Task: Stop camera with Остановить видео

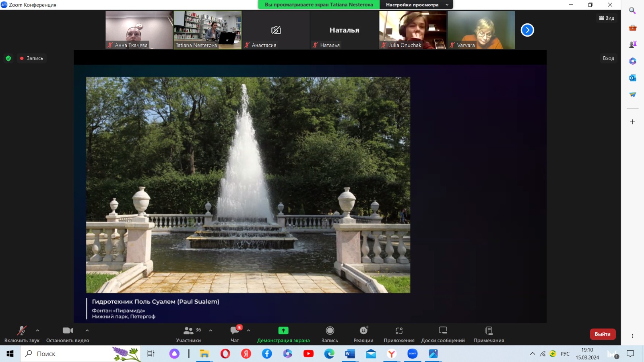Action: [x=68, y=334]
